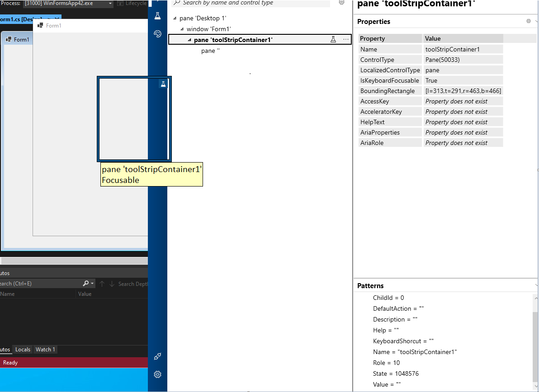Click the AcceleratorKey property row

[x=431, y=112]
